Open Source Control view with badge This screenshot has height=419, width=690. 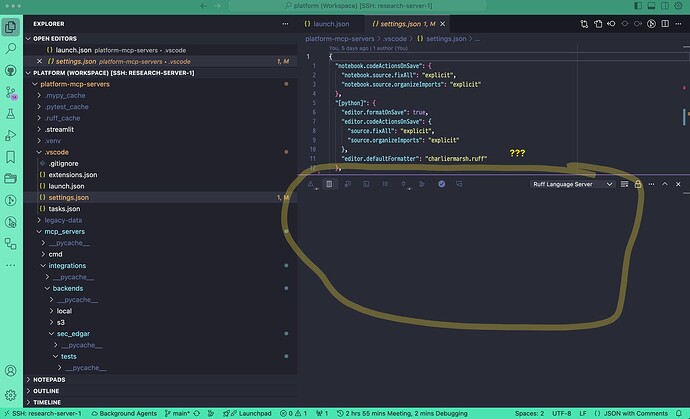click(x=11, y=92)
